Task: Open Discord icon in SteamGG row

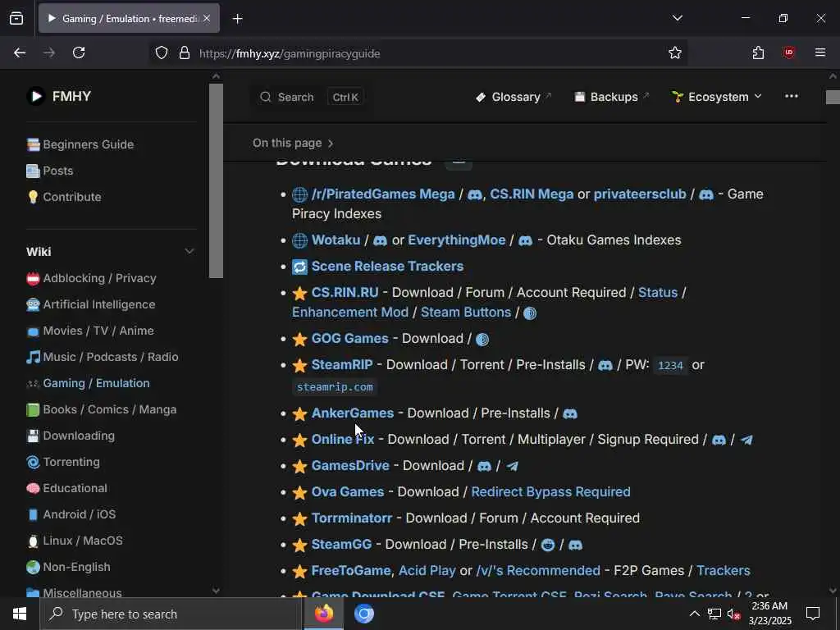Action: click(x=575, y=545)
